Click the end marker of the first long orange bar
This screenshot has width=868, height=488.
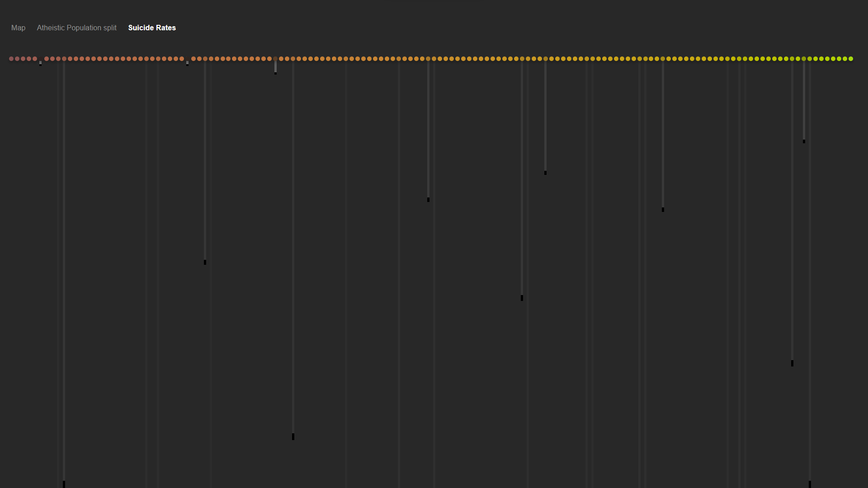(x=205, y=262)
